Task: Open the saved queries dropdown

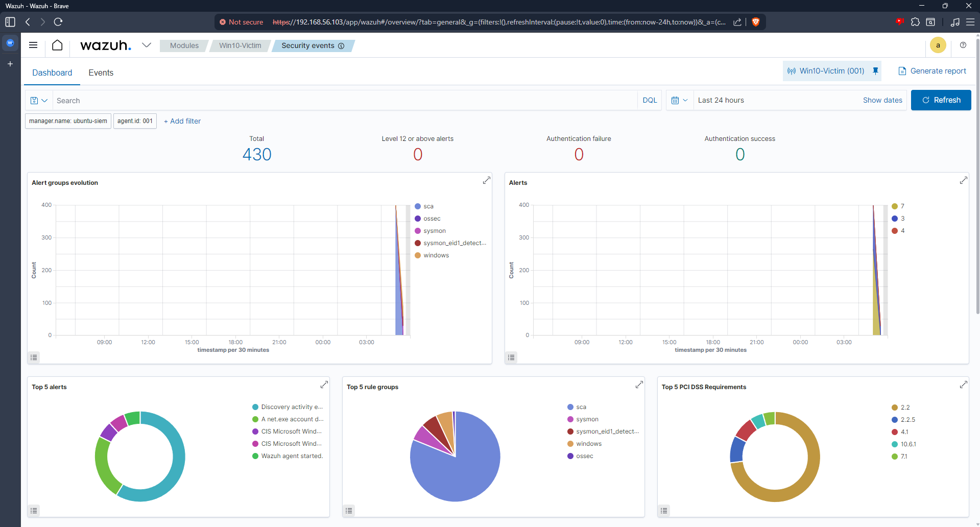Action: 39,101
